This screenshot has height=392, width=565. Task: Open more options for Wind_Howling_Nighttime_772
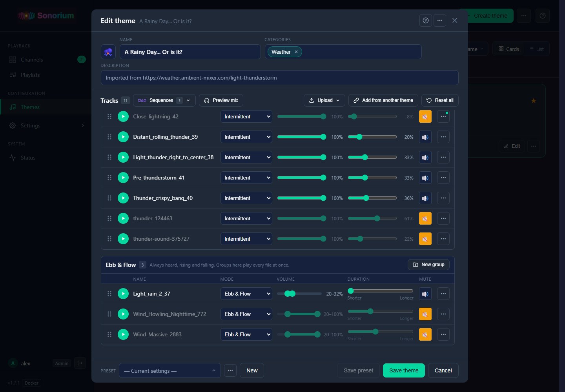pos(443,314)
